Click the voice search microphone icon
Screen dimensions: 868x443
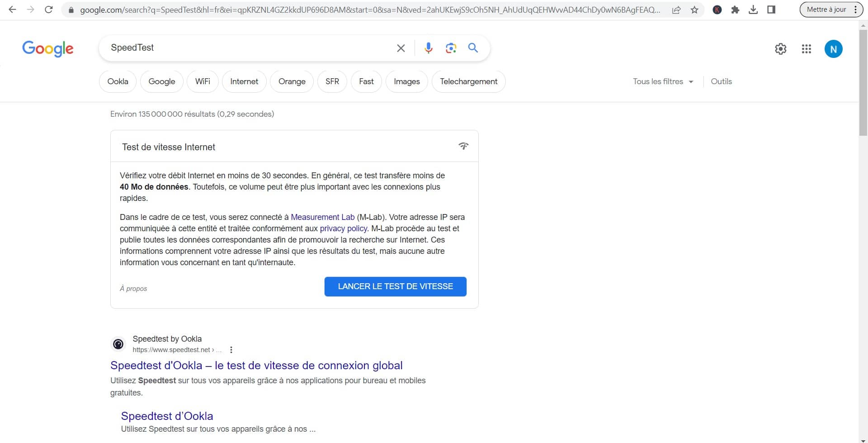(428, 48)
